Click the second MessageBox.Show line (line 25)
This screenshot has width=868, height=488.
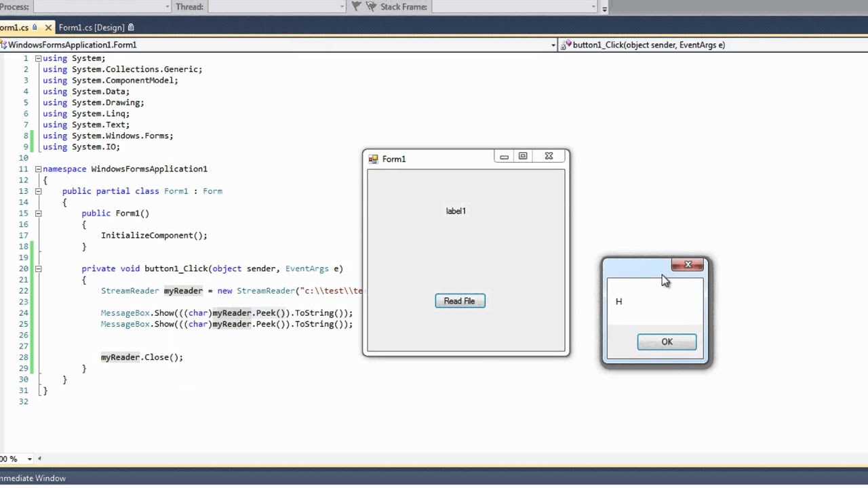click(226, 324)
